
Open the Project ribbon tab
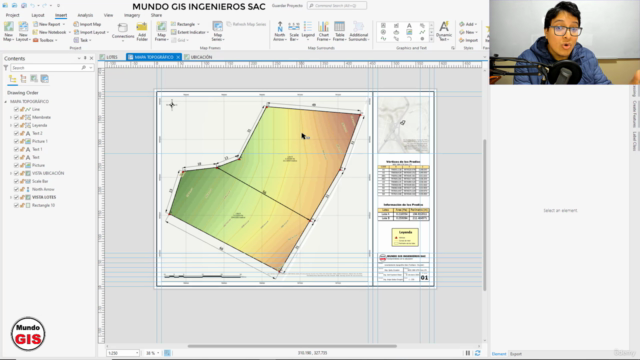[12, 15]
